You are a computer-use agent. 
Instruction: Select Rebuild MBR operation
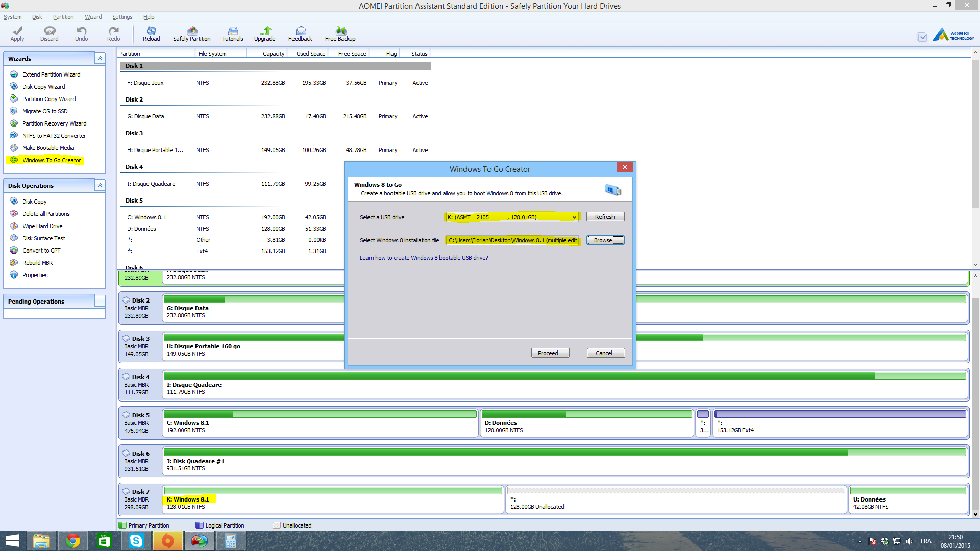click(x=37, y=263)
